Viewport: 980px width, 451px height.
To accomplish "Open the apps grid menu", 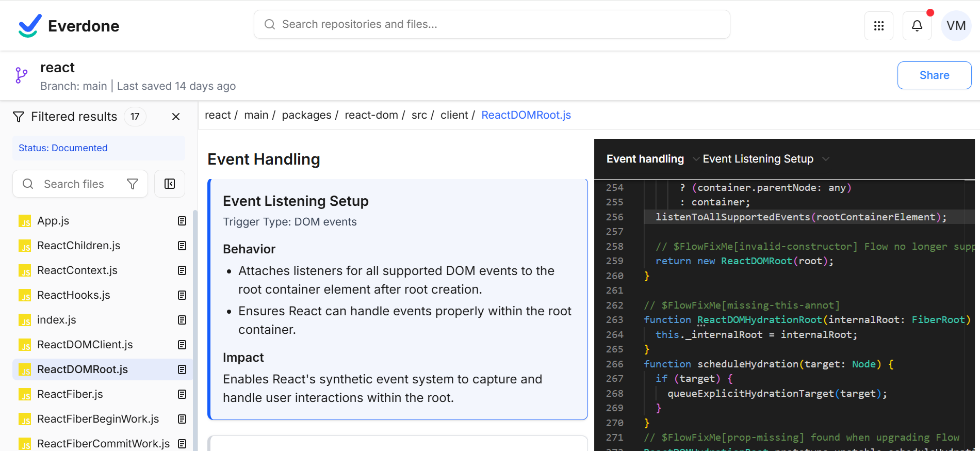I will [878, 26].
